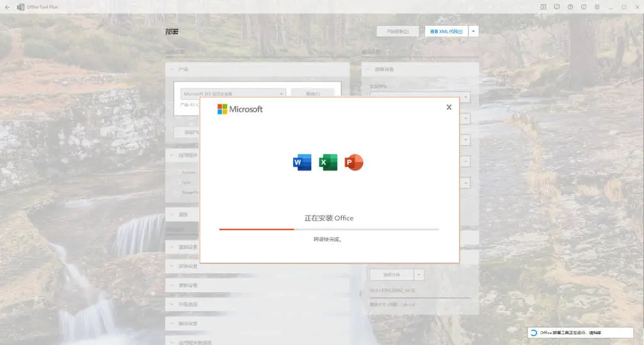Click the 部署 page heading
Image resolution: width=644 pixels, height=345 pixels.
172,31
